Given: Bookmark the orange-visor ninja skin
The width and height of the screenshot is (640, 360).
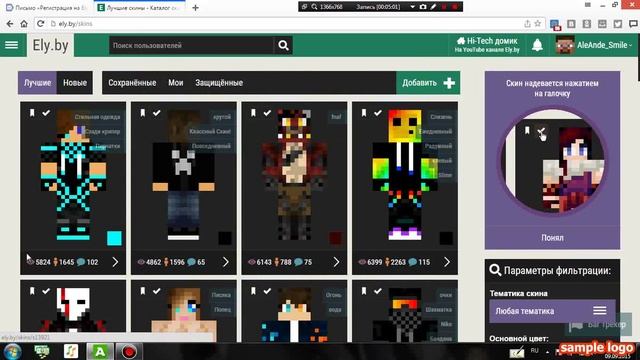Looking at the screenshot, I should pos(364,291).
